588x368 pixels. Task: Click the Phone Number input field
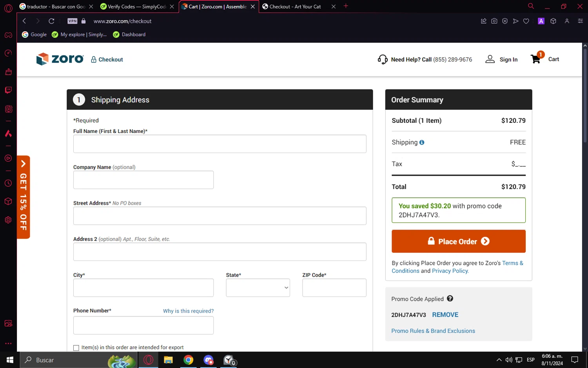[143, 325]
